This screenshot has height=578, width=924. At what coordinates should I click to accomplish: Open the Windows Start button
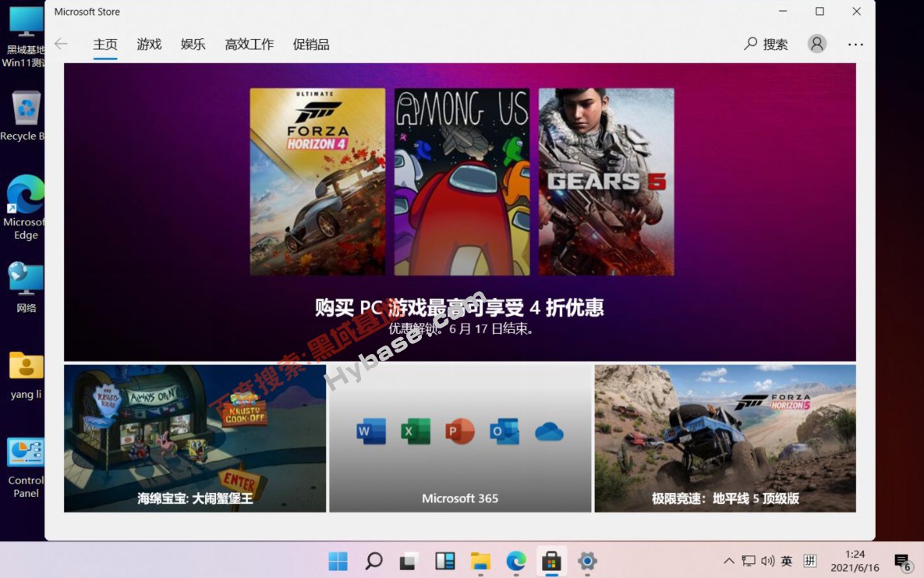pos(338,561)
